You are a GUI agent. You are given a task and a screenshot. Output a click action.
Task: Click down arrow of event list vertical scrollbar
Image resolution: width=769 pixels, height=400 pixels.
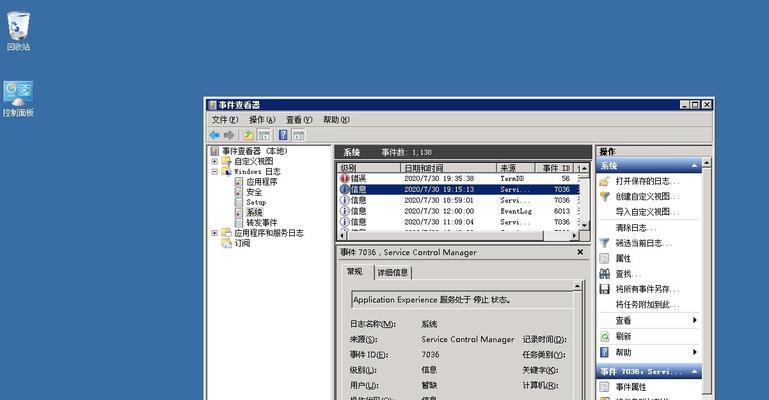584,225
